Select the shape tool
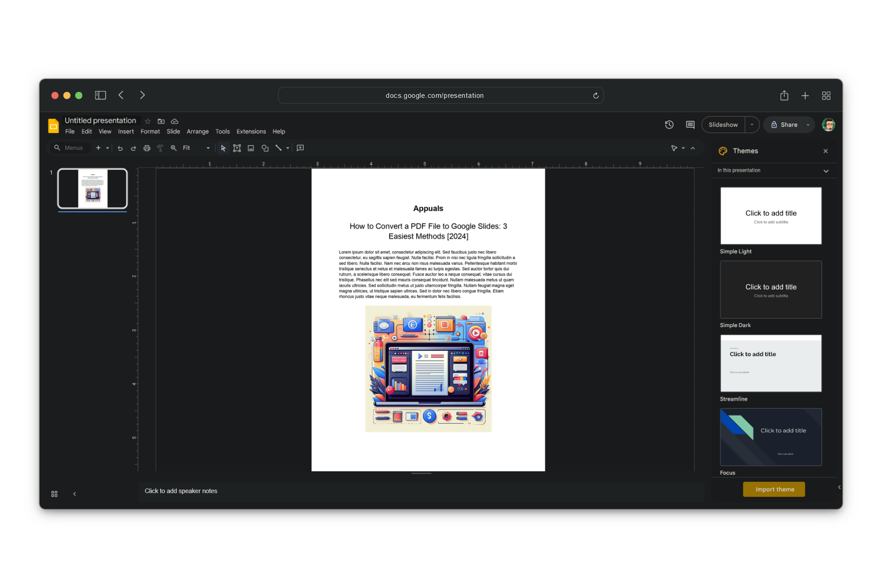Image resolution: width=882 pixels, height=588 pixels. 265,148
